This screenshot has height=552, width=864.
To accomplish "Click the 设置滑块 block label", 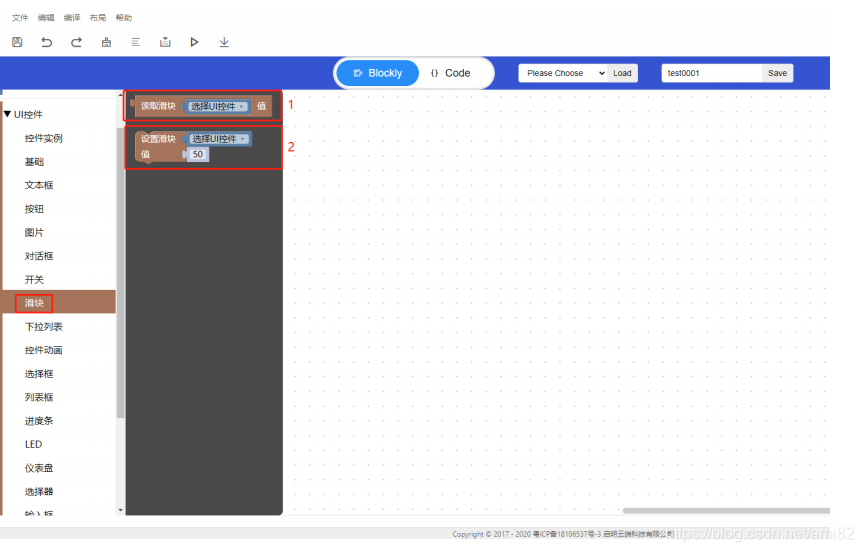I will pos(158,139).
